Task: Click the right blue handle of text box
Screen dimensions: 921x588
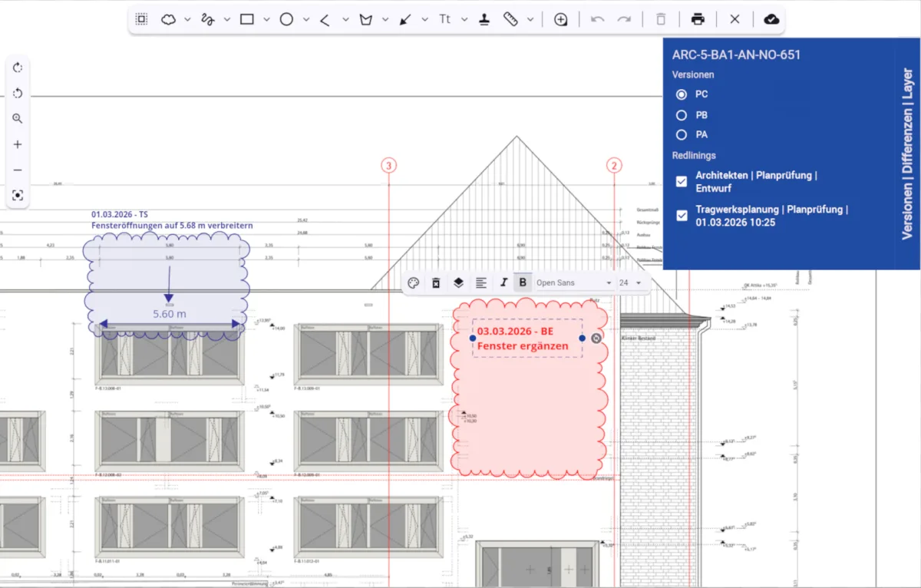Action: tap(583, 338)
